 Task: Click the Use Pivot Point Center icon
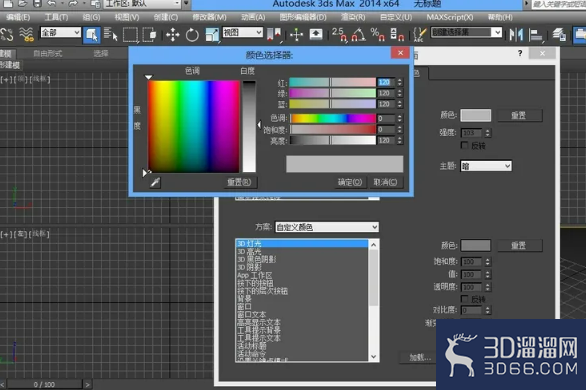[x=274, y=34]
